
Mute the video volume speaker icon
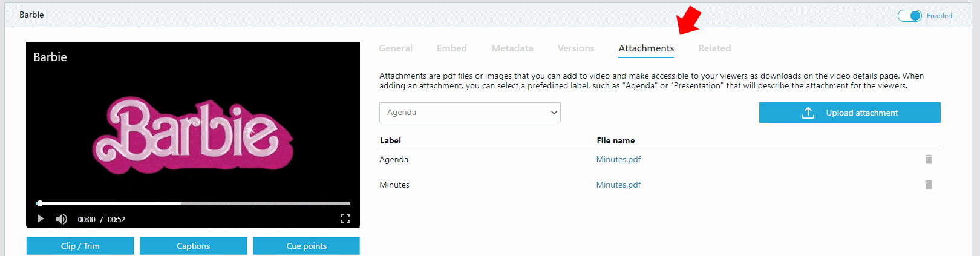pyautogui.click(x=62, y=218)
